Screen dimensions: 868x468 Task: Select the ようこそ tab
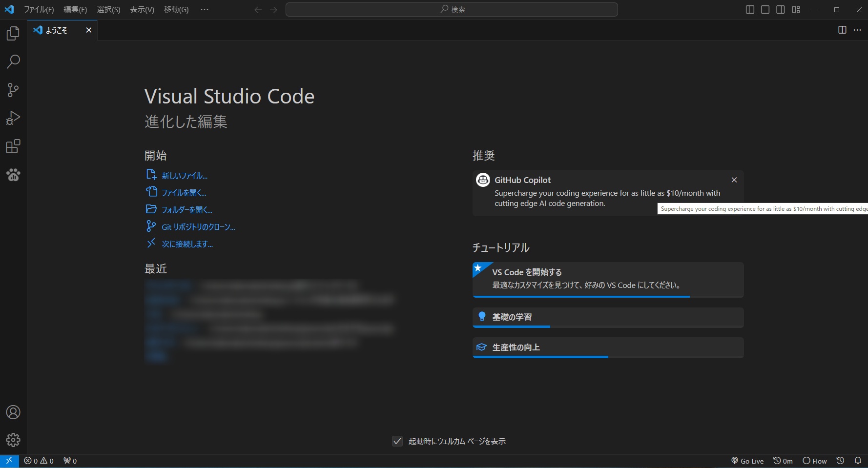coord(57,30)
